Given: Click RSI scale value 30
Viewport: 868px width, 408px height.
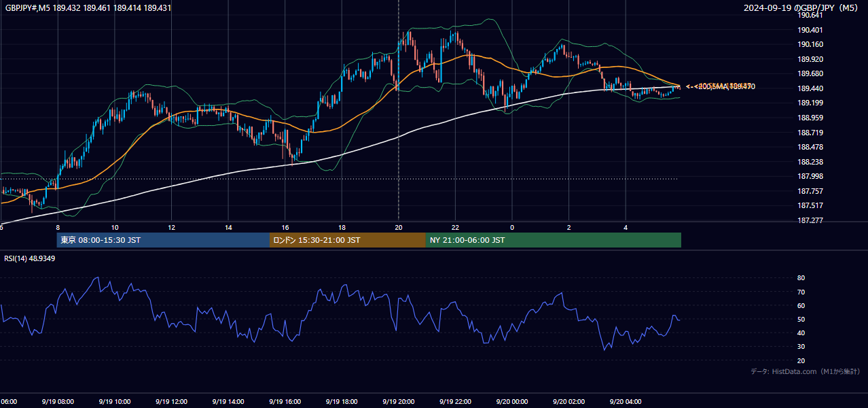Looking at the screenshot, I should coord(801,347).
